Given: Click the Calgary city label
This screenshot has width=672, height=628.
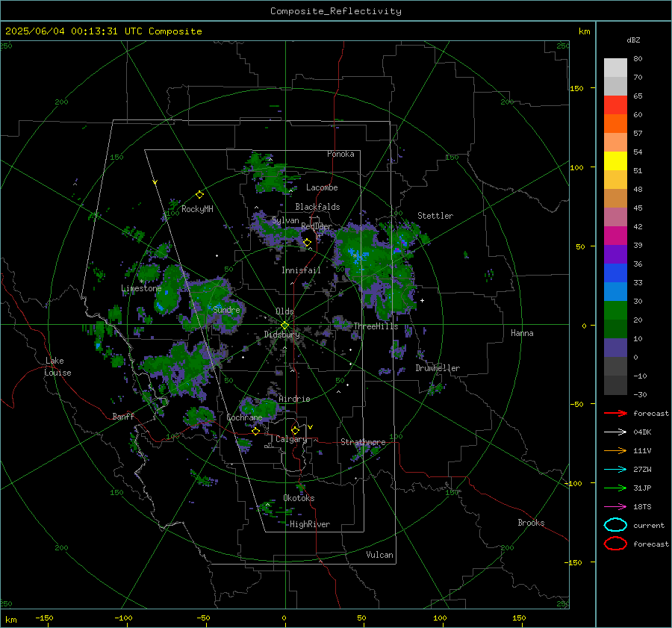Looking at the screenshot, I should 291,439.
